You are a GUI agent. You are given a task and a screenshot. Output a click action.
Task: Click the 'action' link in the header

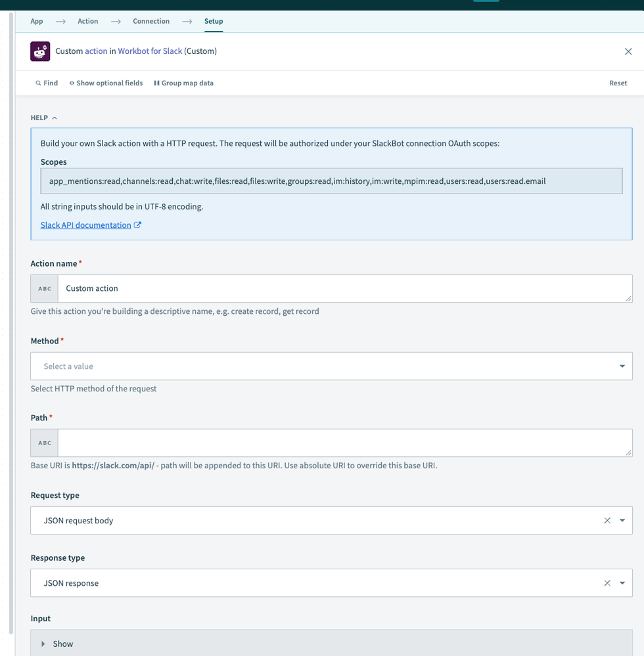(96, 51)
